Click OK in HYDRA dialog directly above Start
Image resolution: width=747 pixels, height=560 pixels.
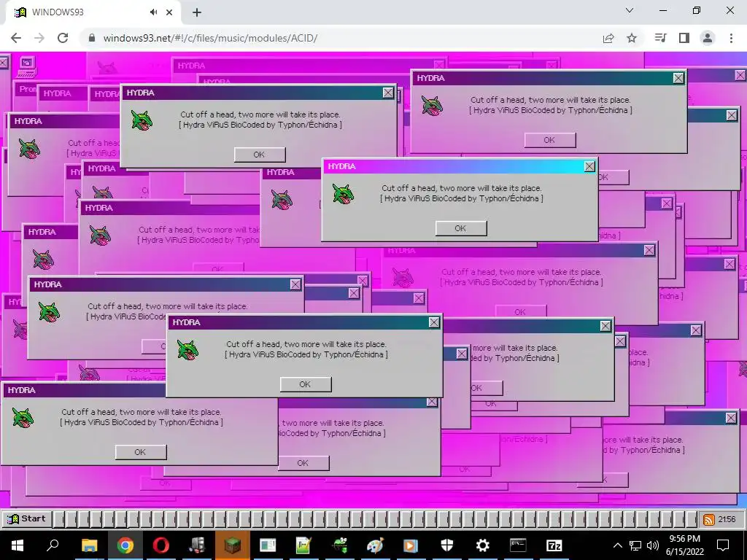pos(141,452)
